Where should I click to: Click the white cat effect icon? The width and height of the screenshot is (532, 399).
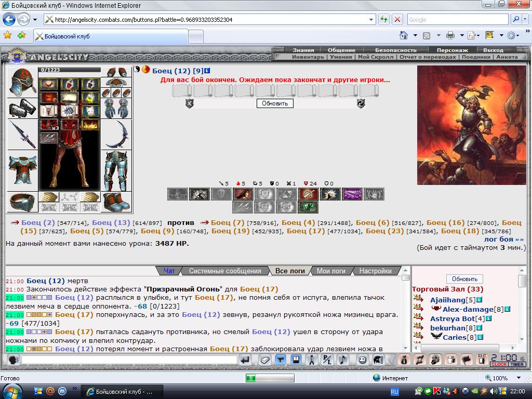pyautogui.click(x=89, y=110)
